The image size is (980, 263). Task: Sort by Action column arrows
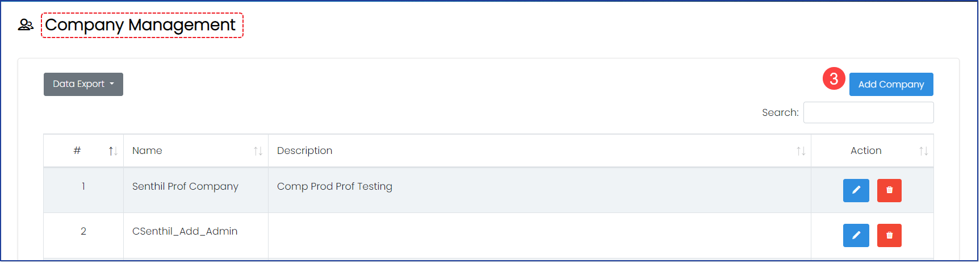click(x=923, y=151)
